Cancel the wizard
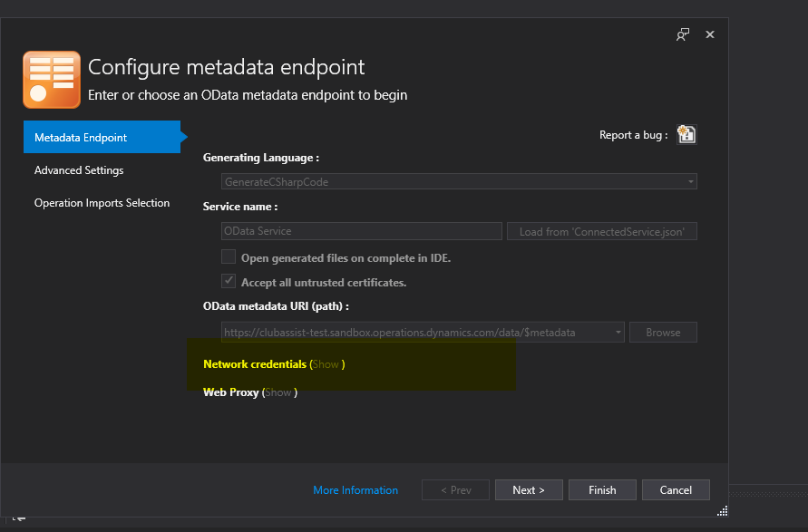The image size is (808, 532). [676, 489]
